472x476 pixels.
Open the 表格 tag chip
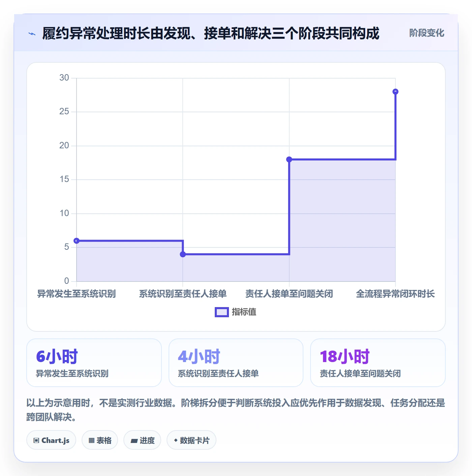[100, 440]
